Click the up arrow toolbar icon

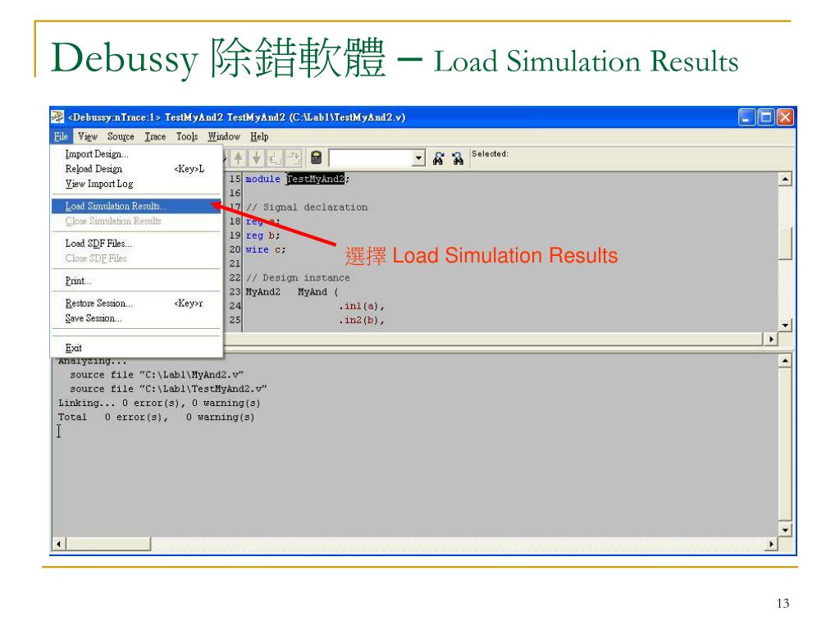239,157
